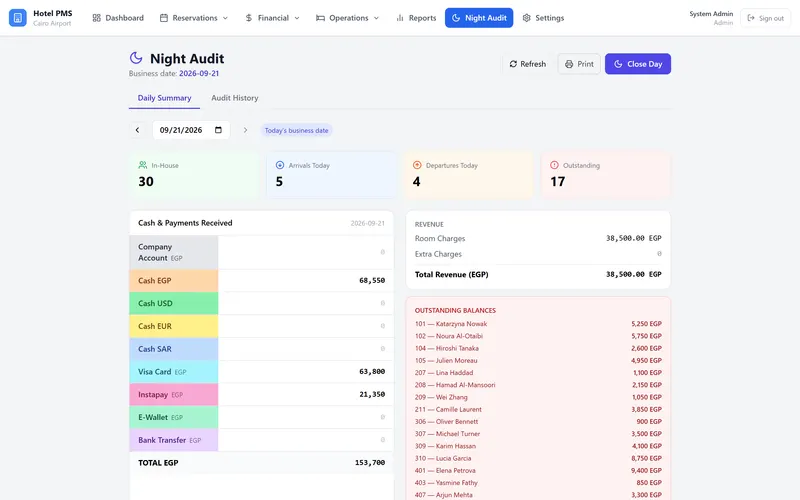This screenshot has width=800, height=500.
Task: Expand the Financial menu chevron
Action: [297, 18]
